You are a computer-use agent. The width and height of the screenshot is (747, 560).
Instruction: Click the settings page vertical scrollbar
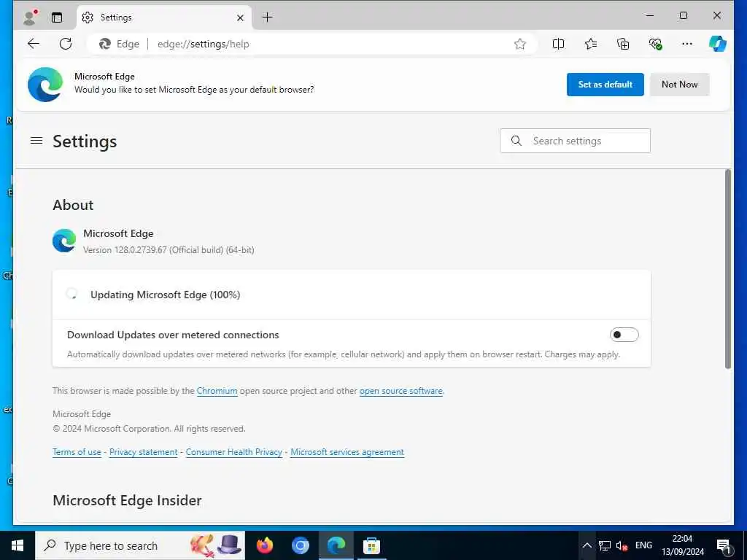tap(727, 269)
